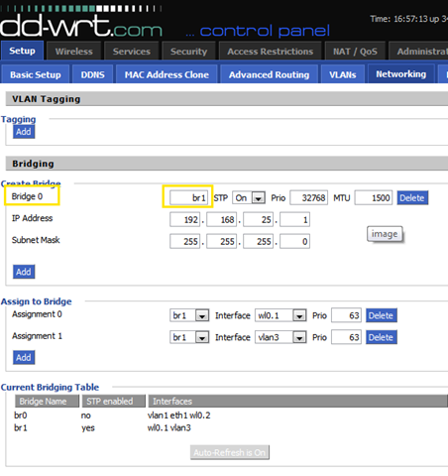Expand the Assignment 0 bridge br1 dropdown
Viewport: 448px width, 476px height.
(x=189, y=315)
